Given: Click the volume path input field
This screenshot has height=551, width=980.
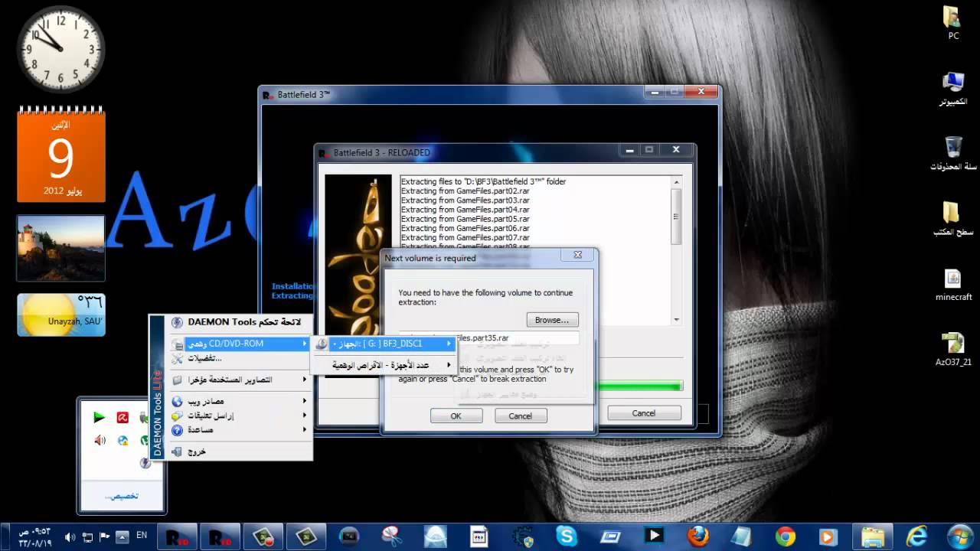Looking at the screenshot, I should click(x=489, y=337).
